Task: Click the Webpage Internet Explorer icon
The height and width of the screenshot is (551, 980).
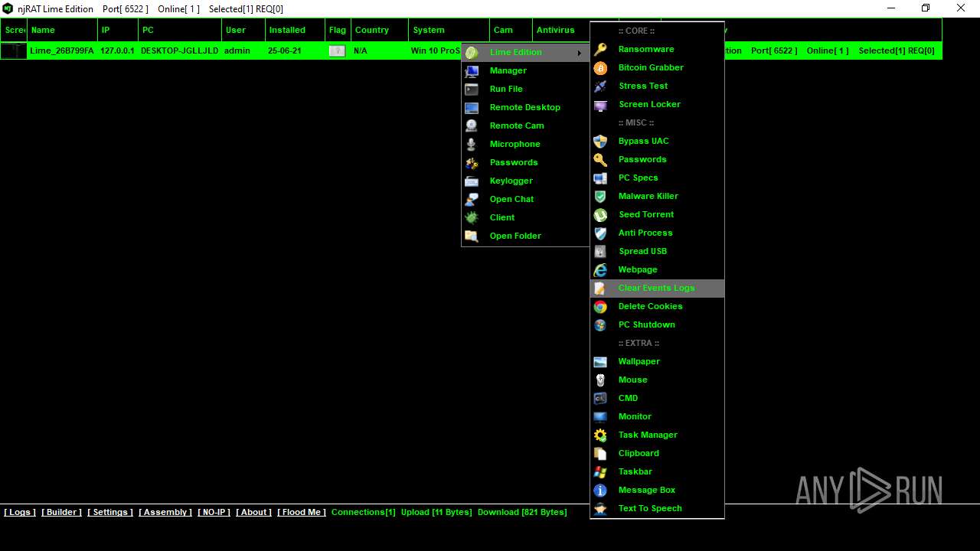Action: tap(601, 270)
